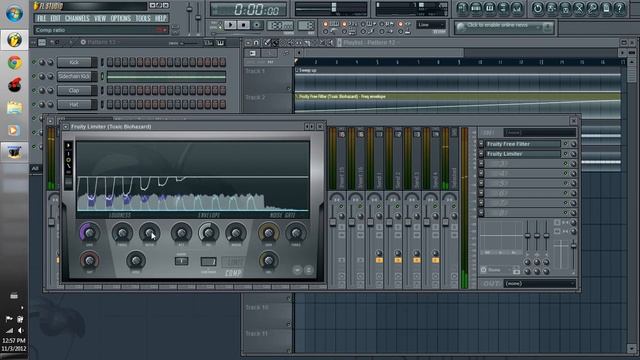Open the step sequencer graph editor icon
The height and width of the screenshot is (360, 640).
(208, 42)
